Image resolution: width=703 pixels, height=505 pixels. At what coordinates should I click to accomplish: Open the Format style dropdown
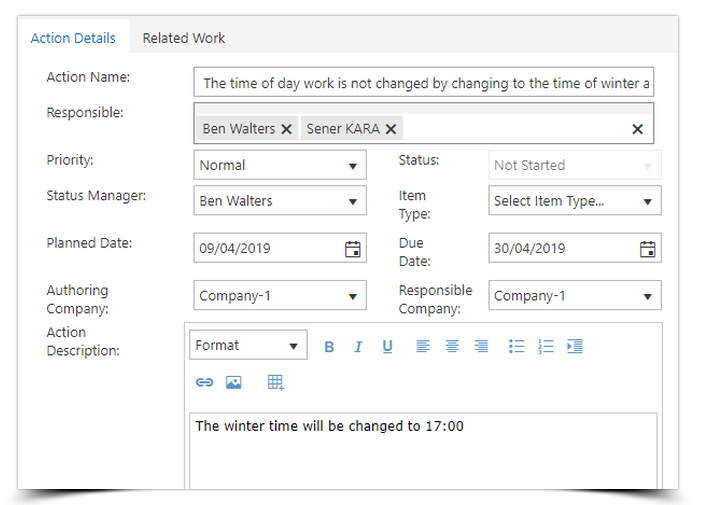(248, 346)
